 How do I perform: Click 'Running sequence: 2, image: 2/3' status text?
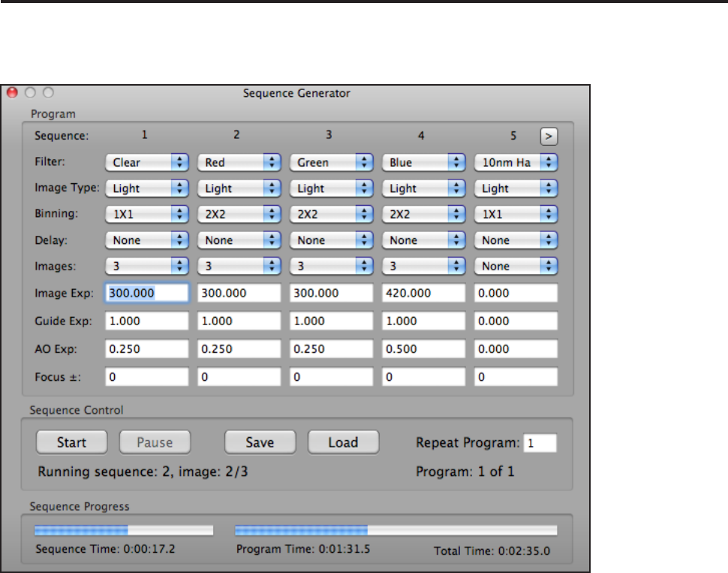[x=143, y=472]
